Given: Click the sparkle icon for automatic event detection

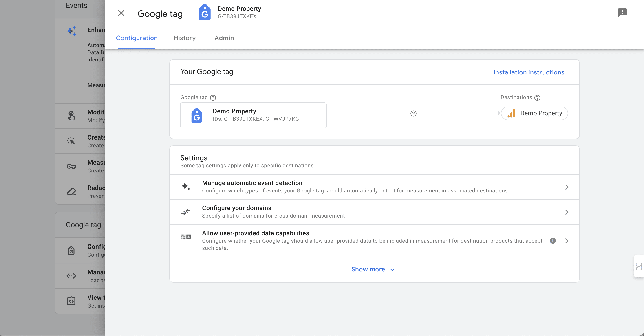Looking at the screenshot, I should pyautogui.click(x=186, y=187).
